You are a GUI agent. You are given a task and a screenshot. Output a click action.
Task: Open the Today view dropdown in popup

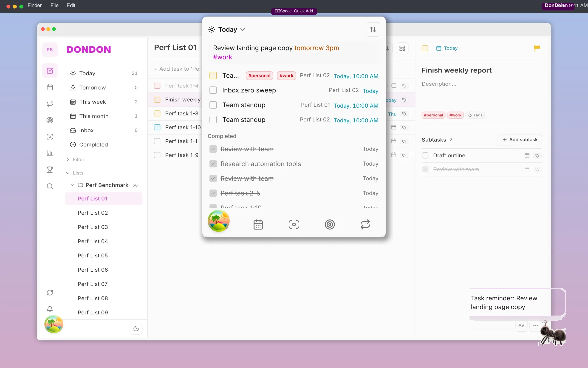click(x=226, y=29)
